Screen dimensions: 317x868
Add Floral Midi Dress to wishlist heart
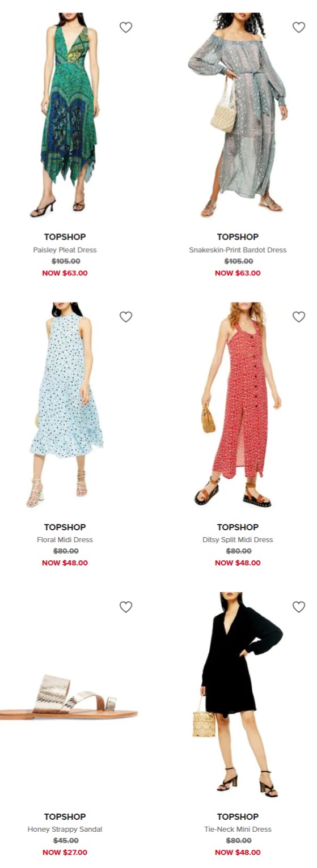tap(126, 317)
